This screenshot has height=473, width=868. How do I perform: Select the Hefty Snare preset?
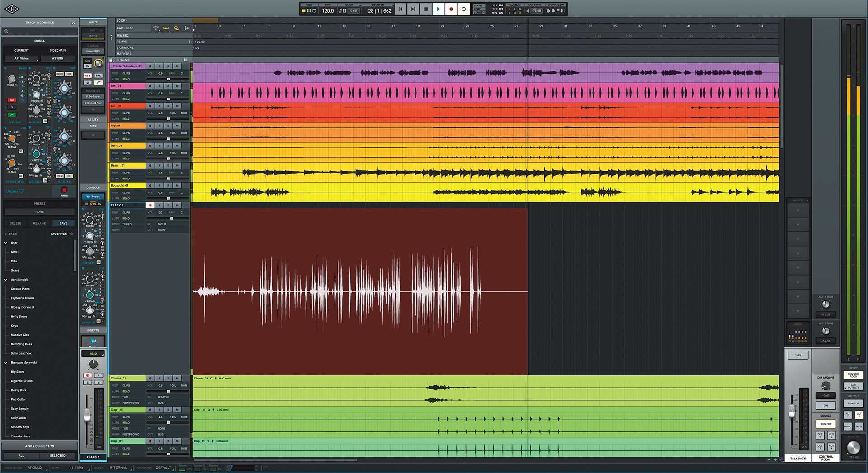(x=19, y=316)
